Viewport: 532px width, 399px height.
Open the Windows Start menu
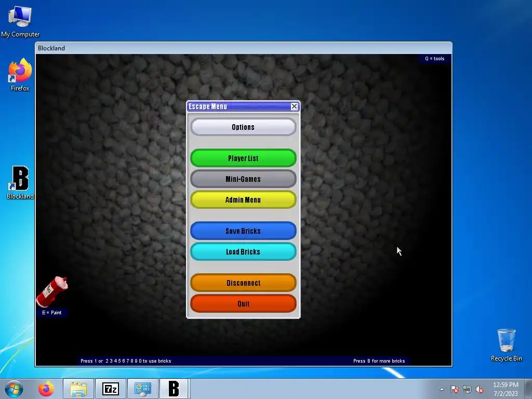click(x=14, y=389)
